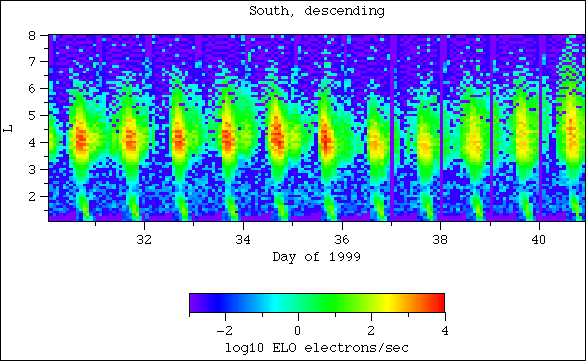Click the x-axis tick label "32"
The image size is (586, 361).
pyautogui.click(x=144, y=240)
